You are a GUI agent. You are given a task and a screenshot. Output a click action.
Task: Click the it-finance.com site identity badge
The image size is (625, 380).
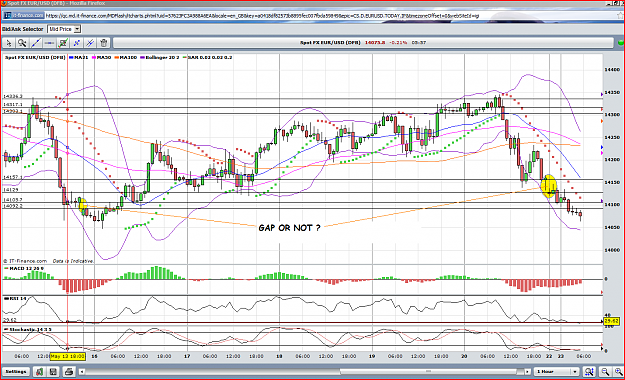click(x=24, y=16)
